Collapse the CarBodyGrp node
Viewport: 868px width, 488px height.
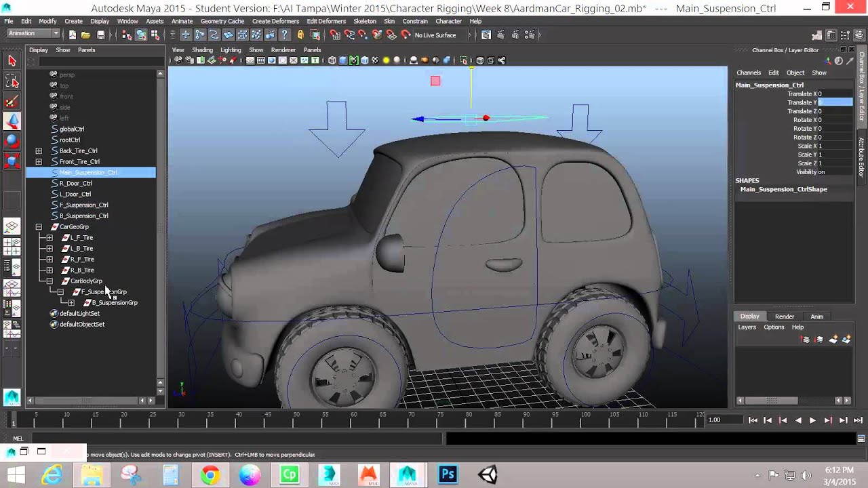(50, 281)
